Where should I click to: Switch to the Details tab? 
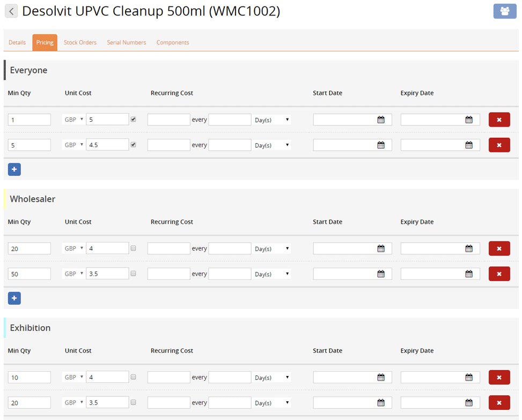point(17,42)
